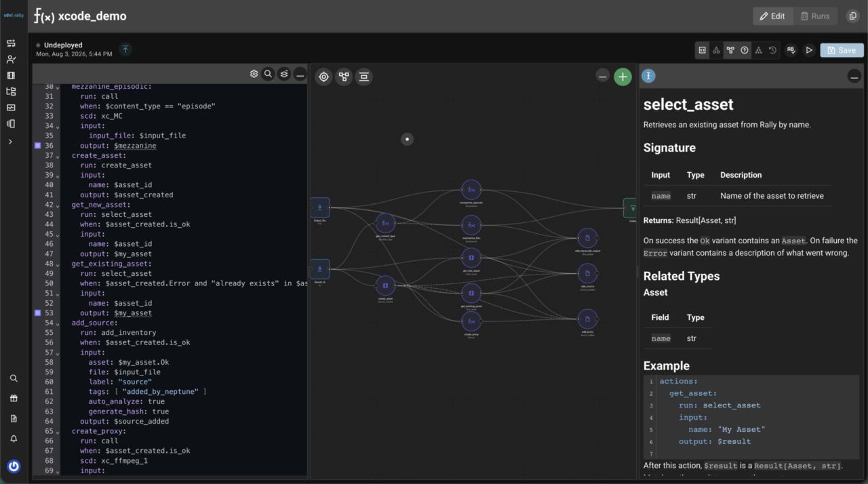This screenshot has width=868, height=484.
Task: Collapse the fold arrow on line 48
Action: (58, 264)
